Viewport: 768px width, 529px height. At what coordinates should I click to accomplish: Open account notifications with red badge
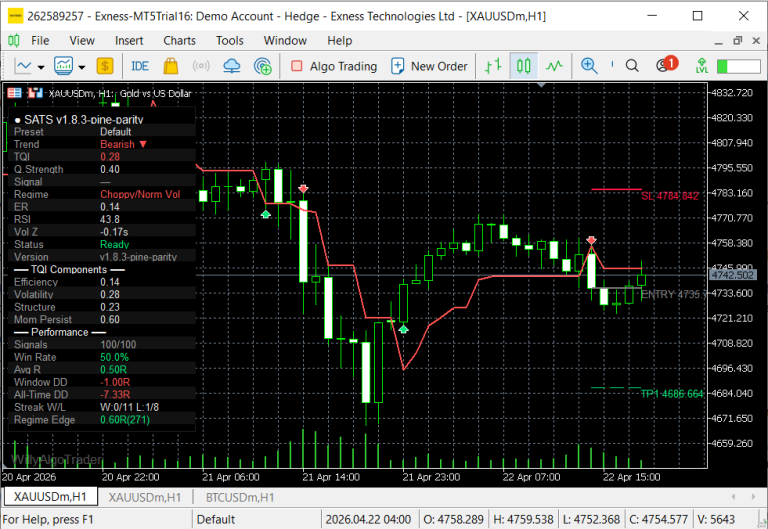point(667,64)
